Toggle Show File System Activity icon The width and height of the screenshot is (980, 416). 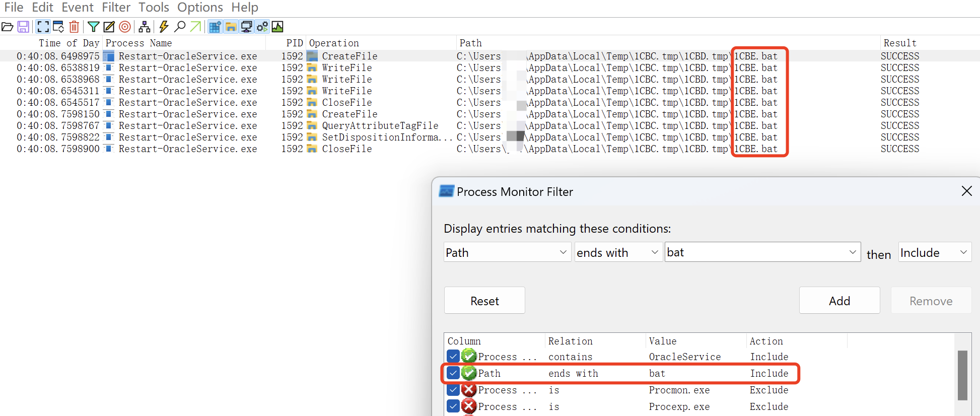point(231,27)
